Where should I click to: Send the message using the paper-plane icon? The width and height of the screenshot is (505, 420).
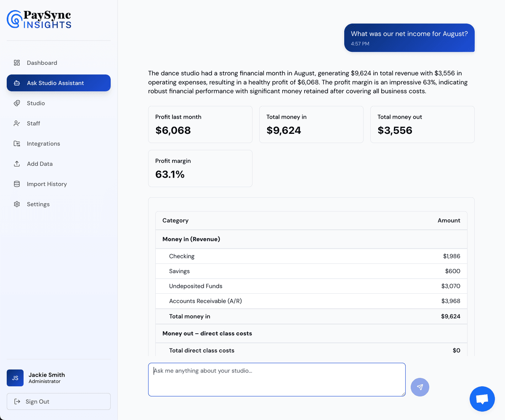pos(420,387)
